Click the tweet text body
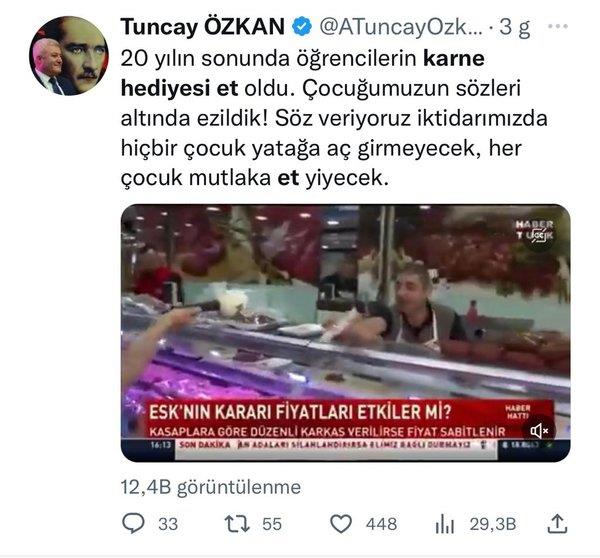 point(334,118)
